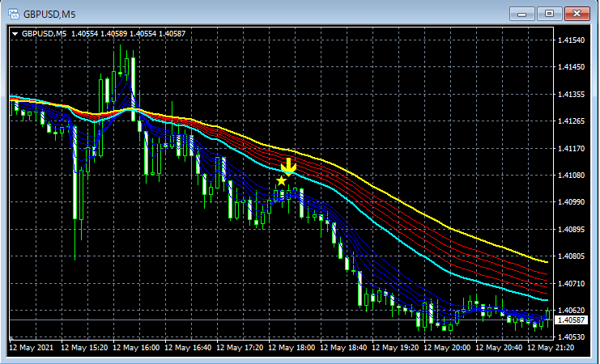Click the 1.40895 price scale label
Image resolution: width=600 pixels, height=364 pixels.
(x=572, y=229)
